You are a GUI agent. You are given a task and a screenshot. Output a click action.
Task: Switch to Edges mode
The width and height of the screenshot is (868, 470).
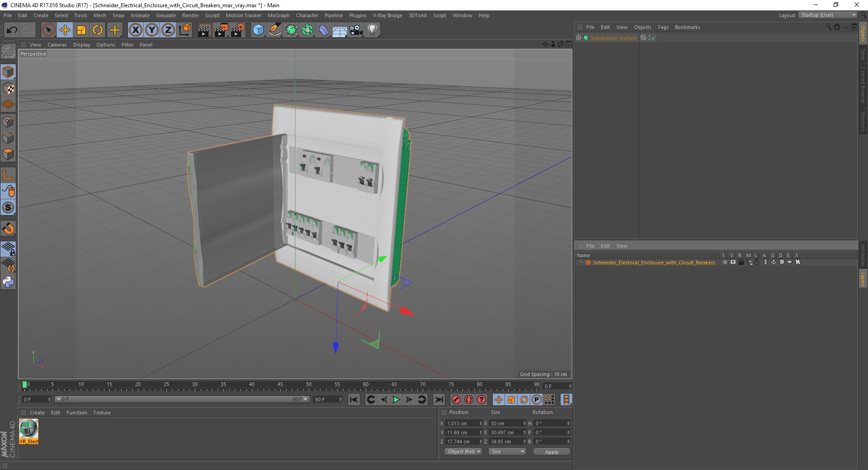tap(8, 138)
